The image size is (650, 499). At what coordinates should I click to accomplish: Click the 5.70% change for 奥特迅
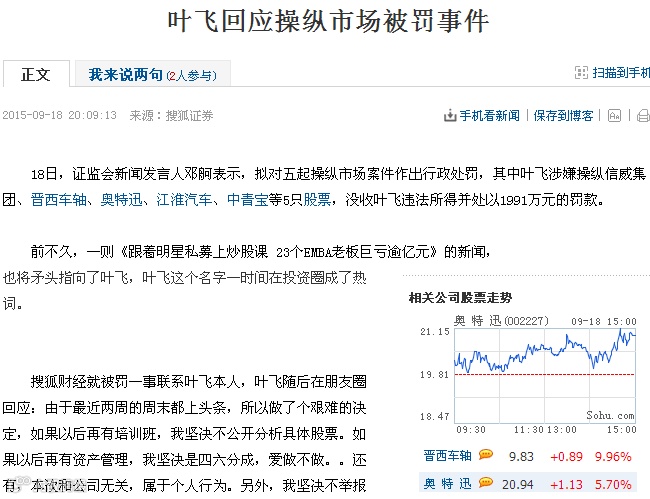(x=613, y=484)
